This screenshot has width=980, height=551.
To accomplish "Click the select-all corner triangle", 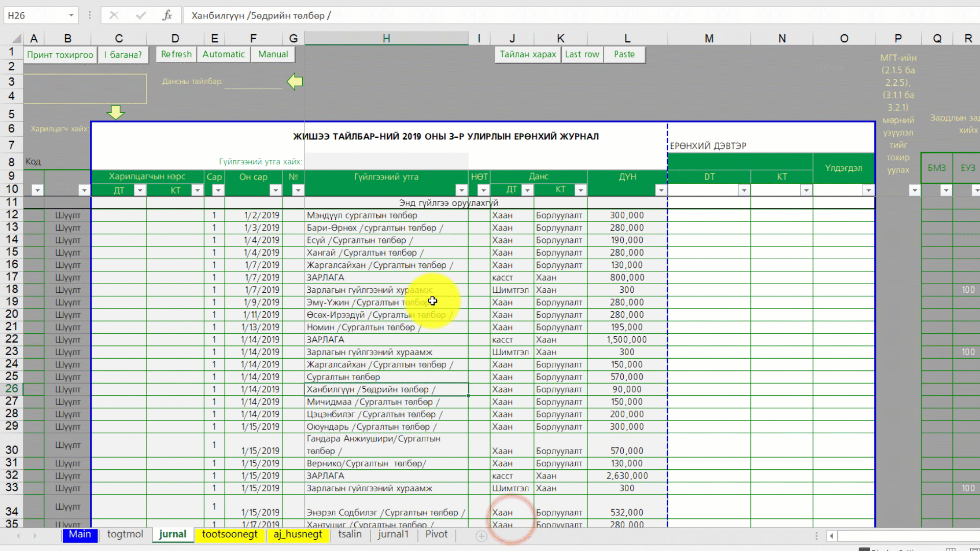I will click(x=17, y=39).
